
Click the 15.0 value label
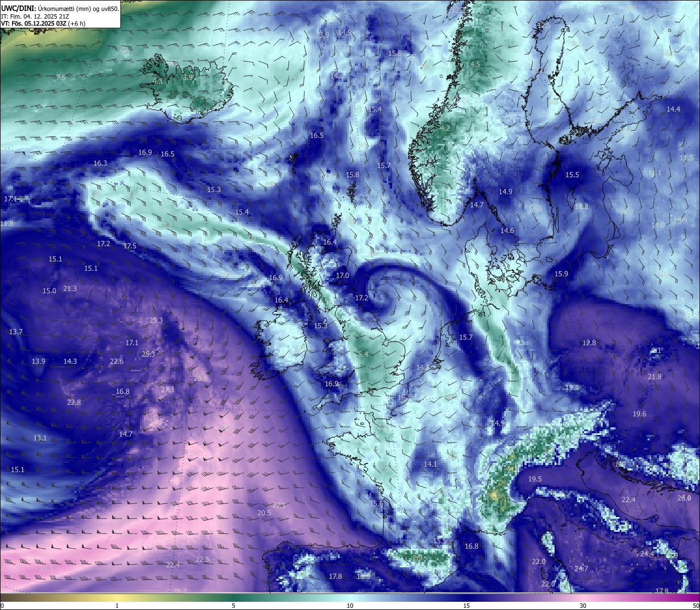(49, 291)
